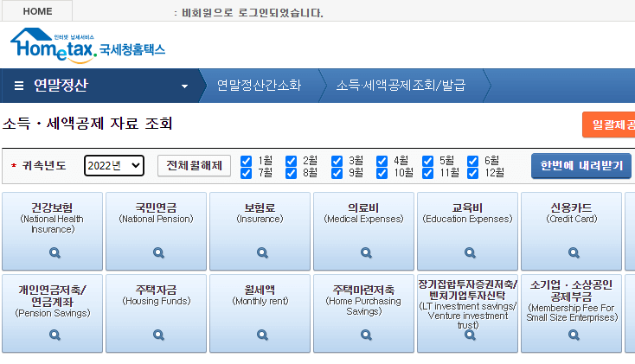635x364 pixels.
Task: Uncheck the 4월 checkbox
Action: point(382,161)
